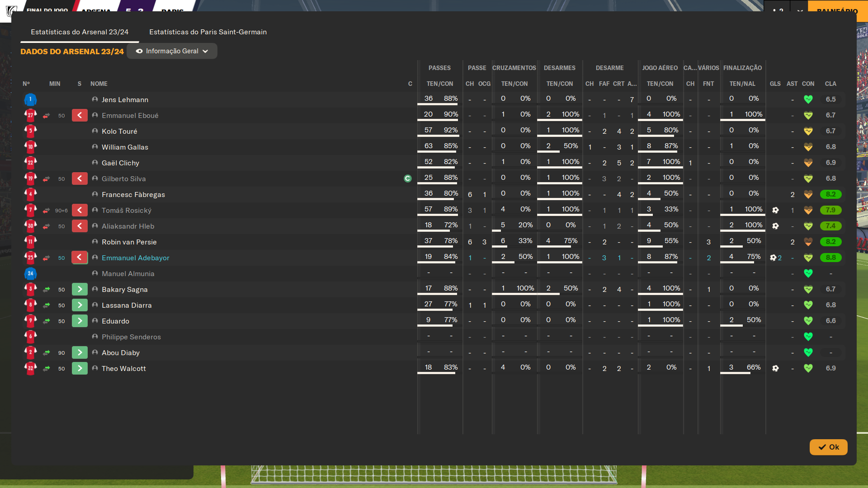Sort table by CLA rating column header
This screenshot has width=868, height=488.
coord(830,84)
